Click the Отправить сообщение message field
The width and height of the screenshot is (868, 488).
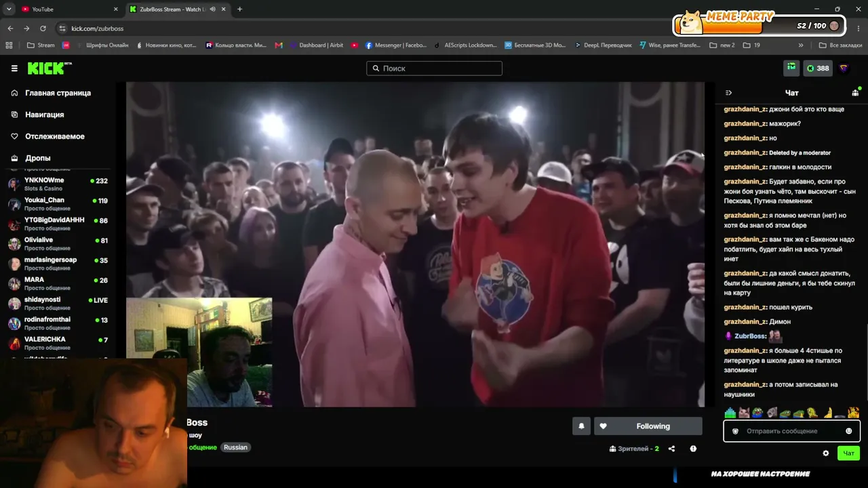[x=791, y=431]
